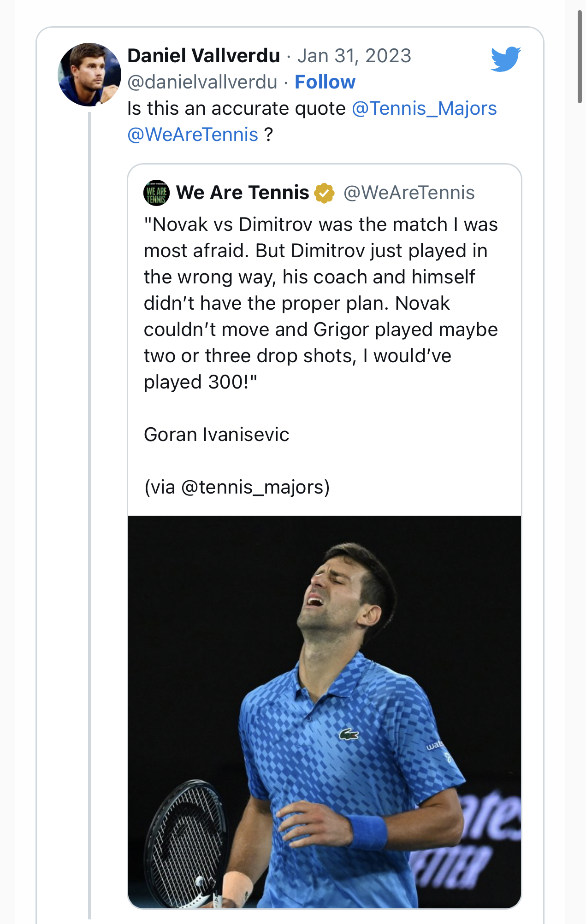Open Daniel Vallverdu's profile picture
The height and width of the screenshot is (924, 586).
click(89, 75)
